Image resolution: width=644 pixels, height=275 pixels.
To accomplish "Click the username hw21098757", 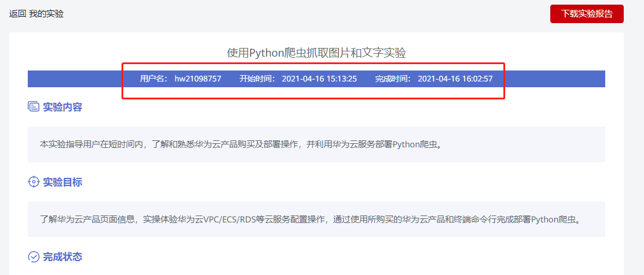I will (198, 79).
